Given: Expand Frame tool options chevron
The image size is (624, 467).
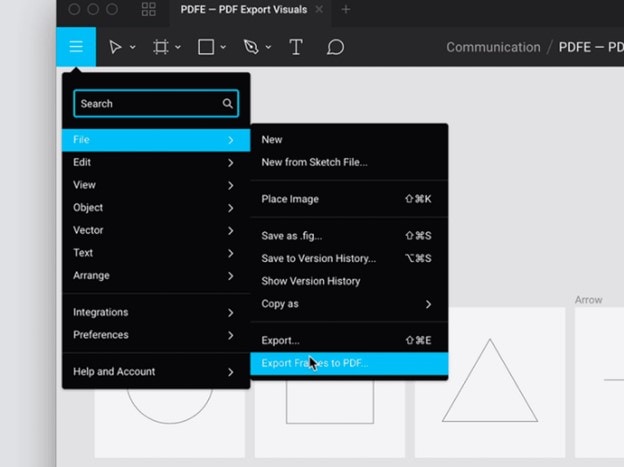Looking at the screenshot, I should click(x=178, y=47).
